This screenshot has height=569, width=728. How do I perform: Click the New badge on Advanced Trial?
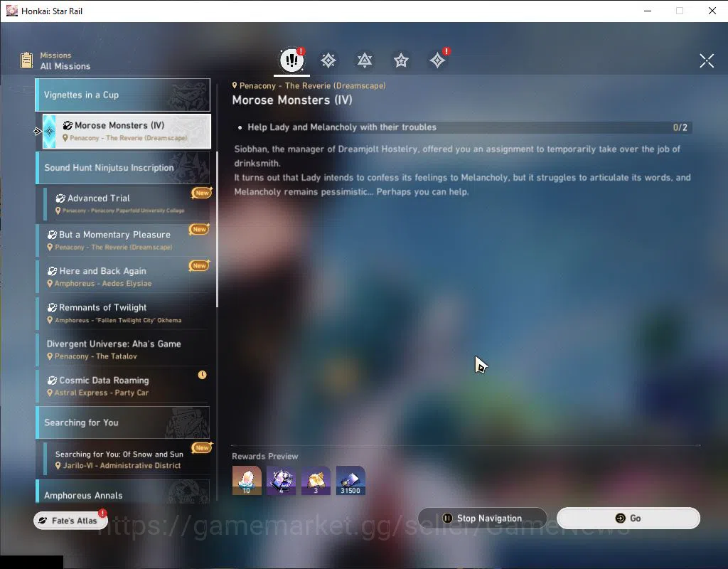pyautogui.click(x=202, y=193)
